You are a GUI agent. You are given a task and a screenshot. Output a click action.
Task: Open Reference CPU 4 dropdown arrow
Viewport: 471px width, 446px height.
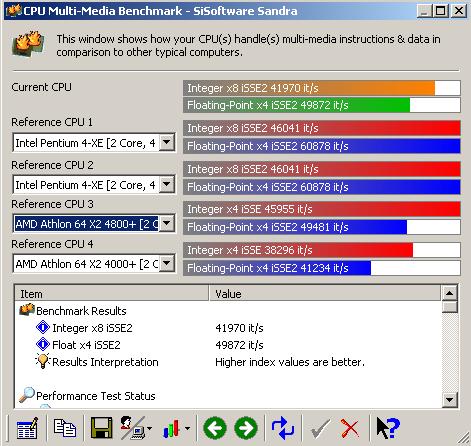click(x=167, y=264)
